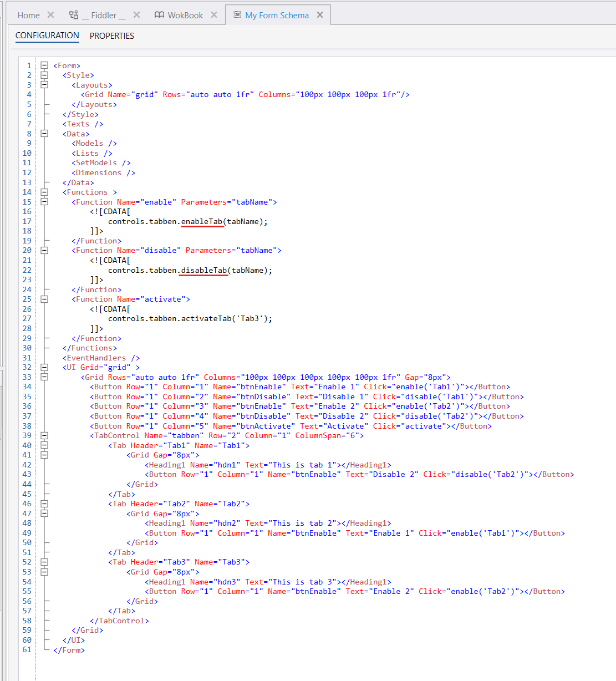Click line number 61 in the gutter
616x681 pixels.
click(27, 649)
